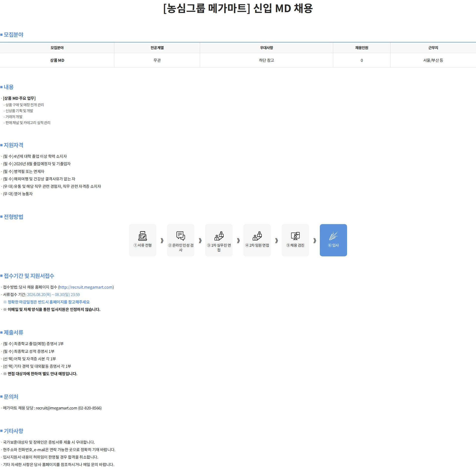Click the recruit@megamart.com contact line

point(52,408)
